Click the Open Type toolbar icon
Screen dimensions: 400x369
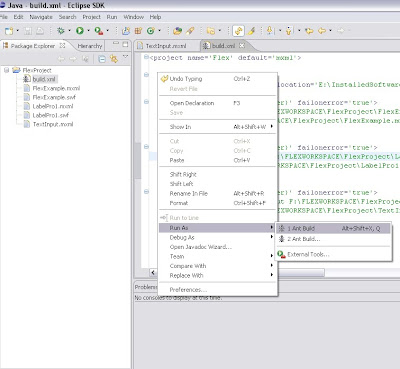[177, 31]
